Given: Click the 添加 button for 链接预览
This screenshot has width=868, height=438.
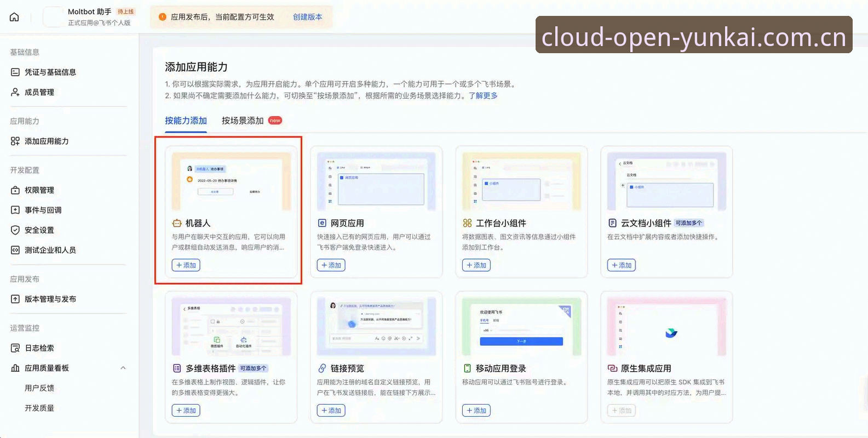Looking at the screenshot, I should (331, 411).
